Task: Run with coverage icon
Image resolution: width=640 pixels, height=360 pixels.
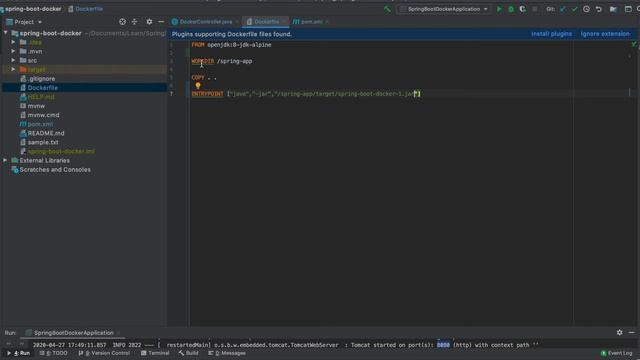Action: coord(522,9)
